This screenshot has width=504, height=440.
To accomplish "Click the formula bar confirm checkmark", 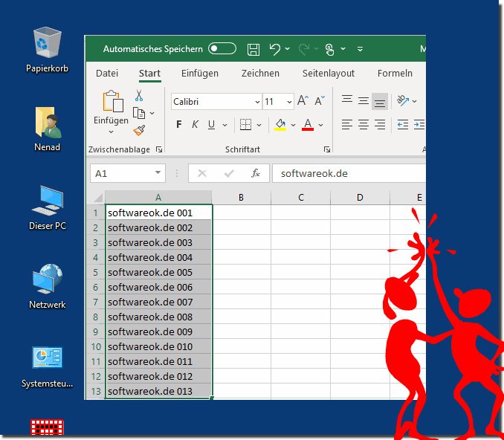I will pos(229,174).
